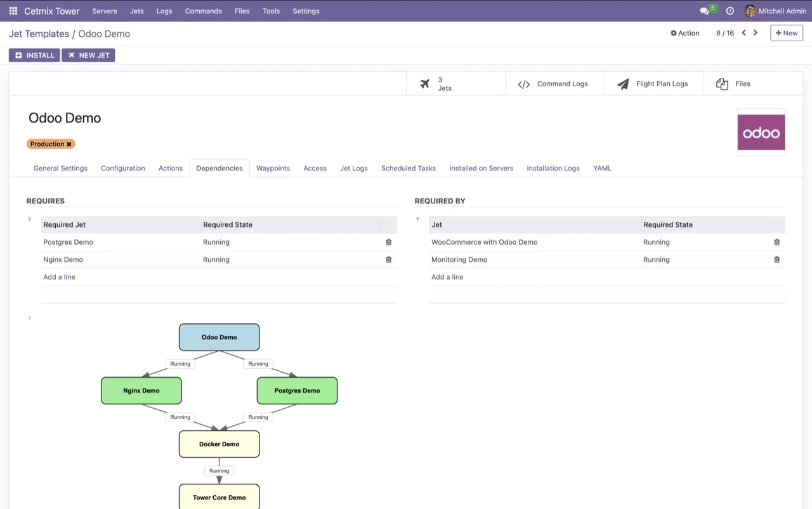Switch to the YAML tab
The width and height of the screenshot is (812, 509).
click(602, 168)
